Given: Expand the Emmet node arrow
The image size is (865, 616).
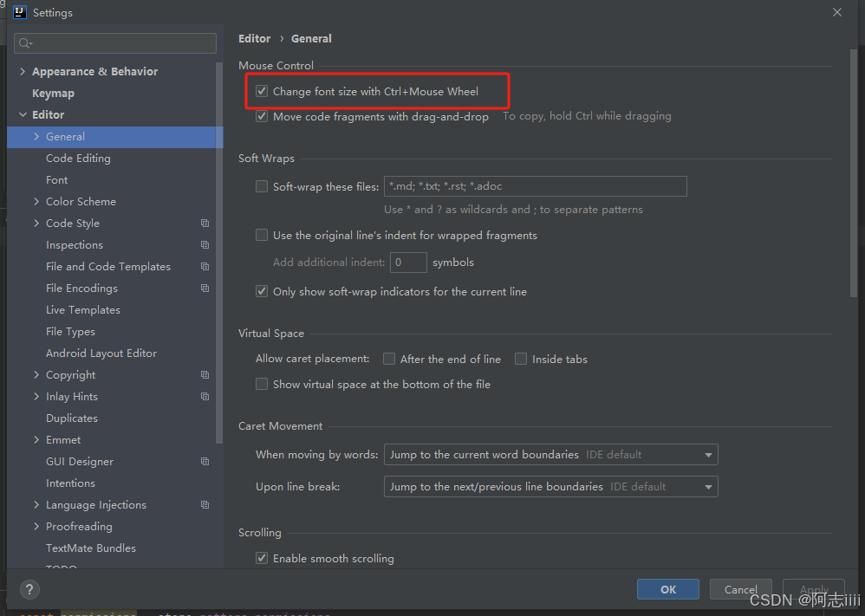Looking at the screenshot, I should pyautogui.click(x=36, y=439).
